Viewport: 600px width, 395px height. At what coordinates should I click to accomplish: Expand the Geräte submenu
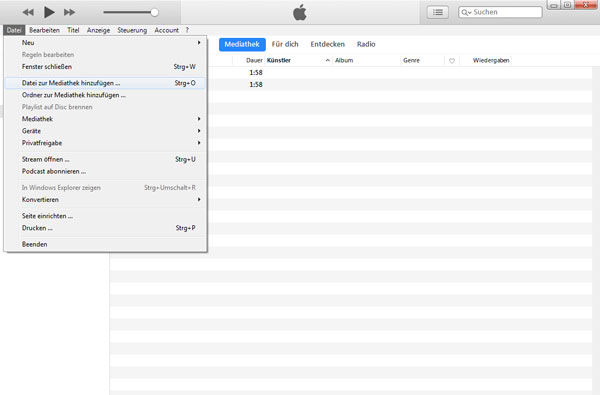[x=105, y=131]
